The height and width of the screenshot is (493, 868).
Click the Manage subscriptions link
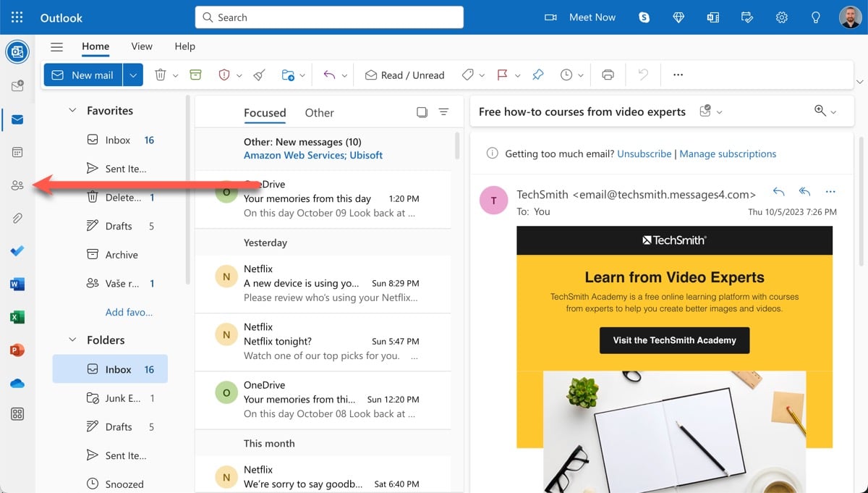click(728, 153)
